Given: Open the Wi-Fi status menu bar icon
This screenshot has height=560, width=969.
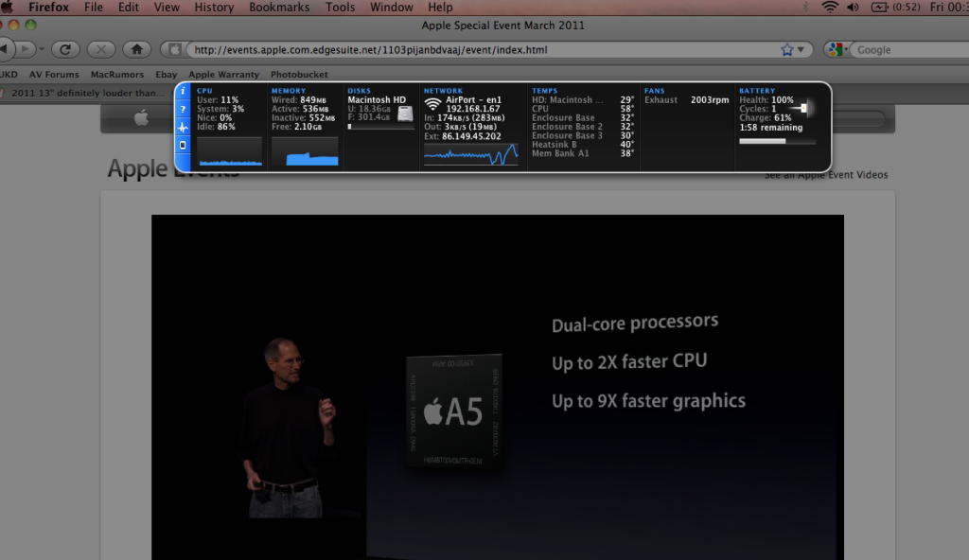Looking at the screenshot, I should (829, 8).
